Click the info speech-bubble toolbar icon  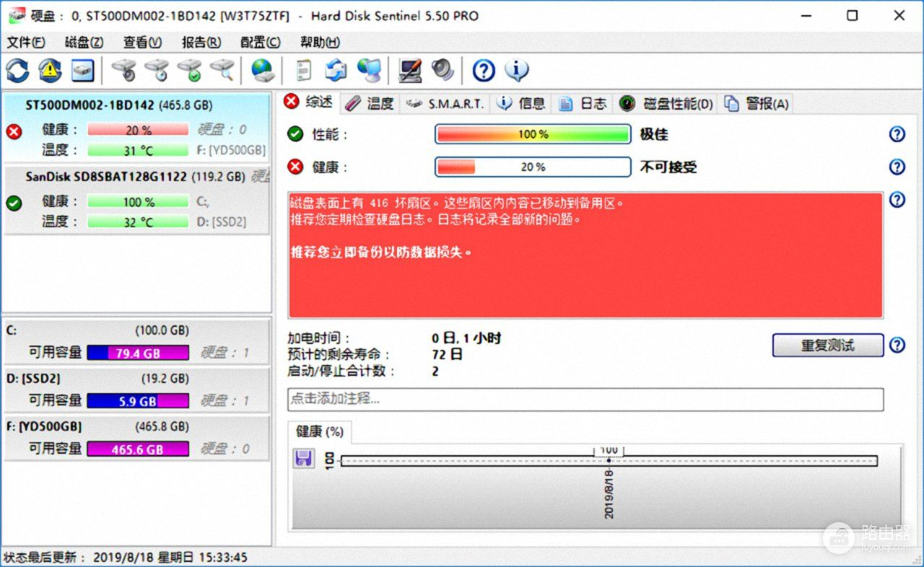[x=516, y=70]
